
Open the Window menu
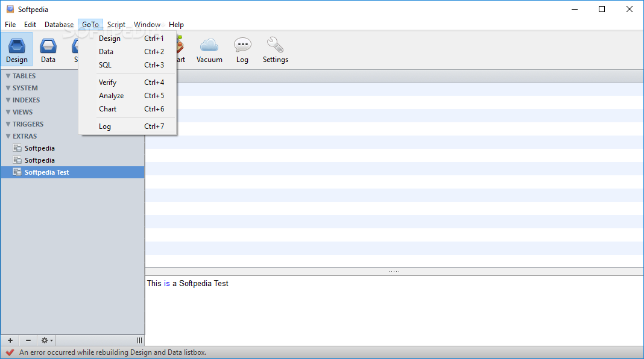[x=147, y=25]
